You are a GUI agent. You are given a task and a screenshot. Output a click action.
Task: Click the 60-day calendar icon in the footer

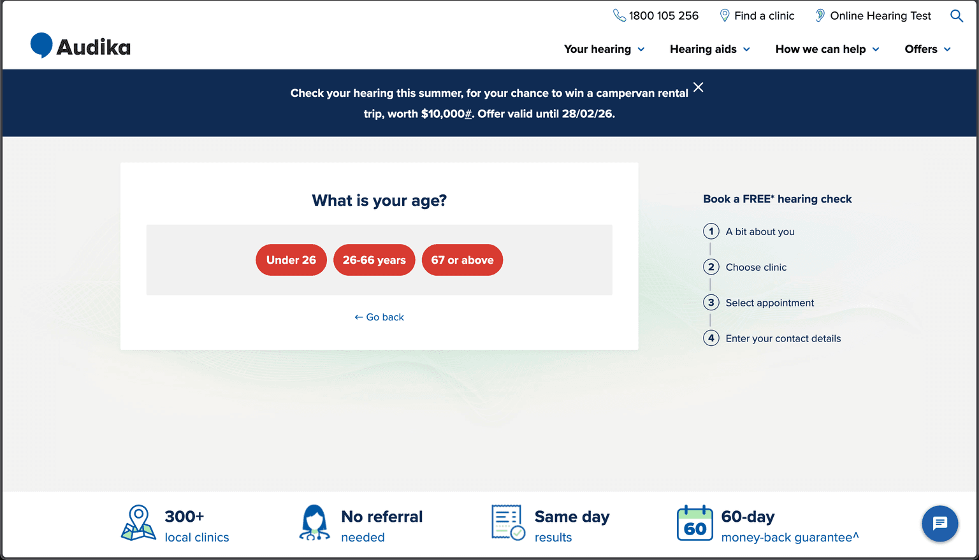tap(695, 523)
